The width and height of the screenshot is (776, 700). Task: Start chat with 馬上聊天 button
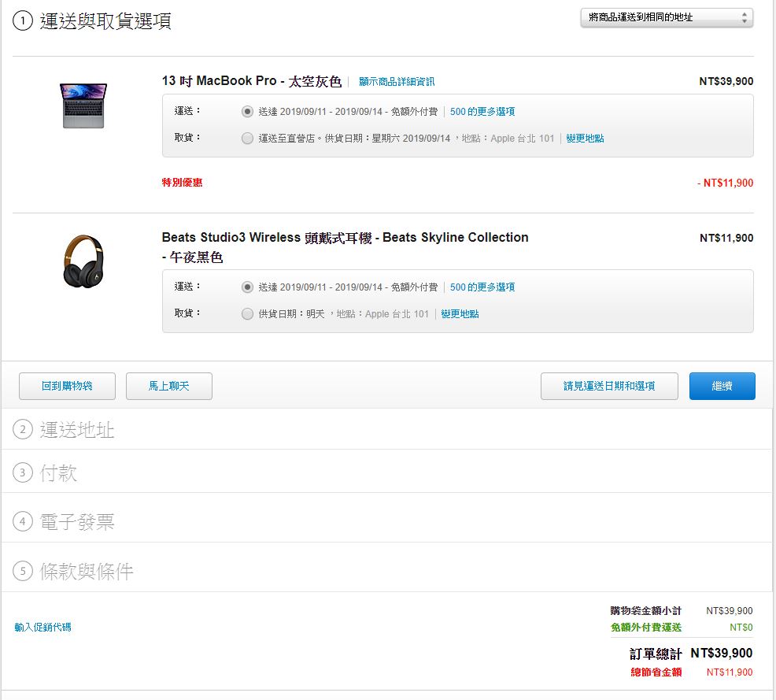pos(168,386)
